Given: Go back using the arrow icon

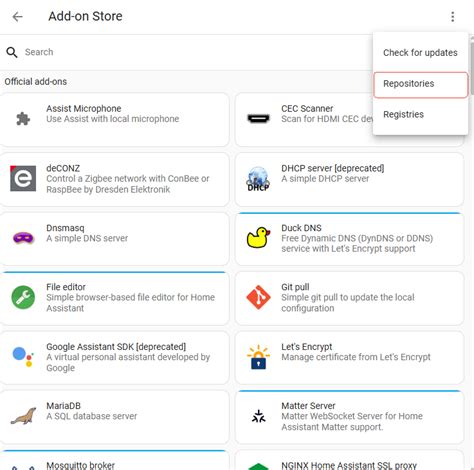Looking at the screenshot, I should 17,16.
